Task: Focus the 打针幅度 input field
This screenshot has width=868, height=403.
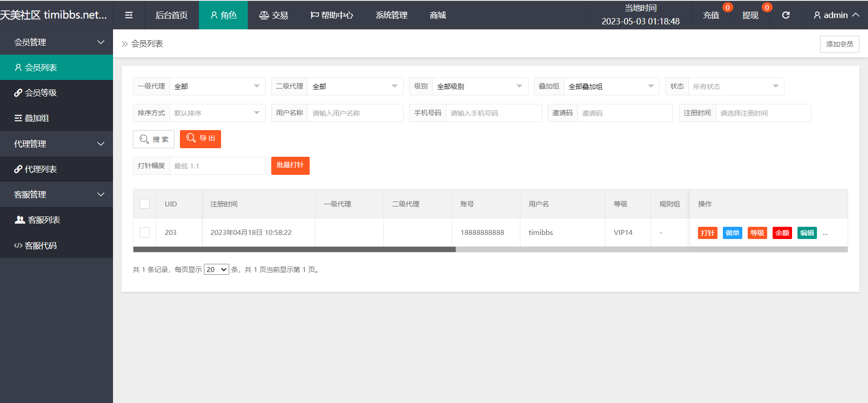Action: (x=217, y=166)
